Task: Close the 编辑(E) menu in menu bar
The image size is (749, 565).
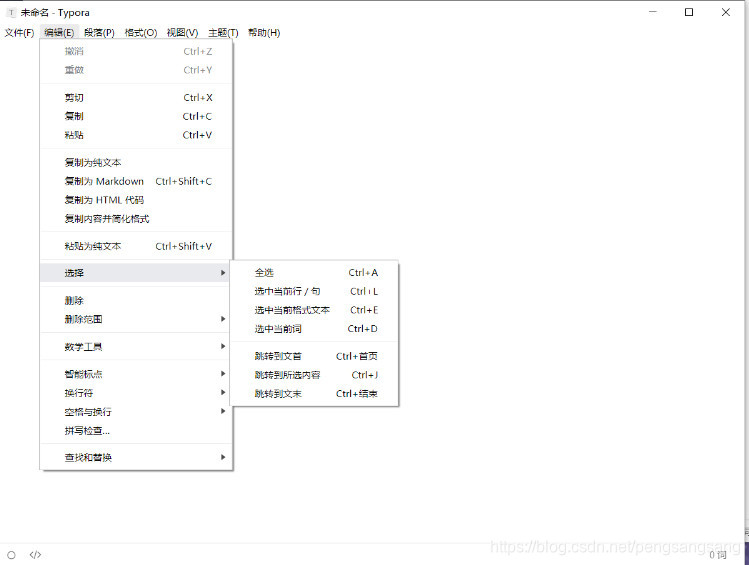Action: [59, 33]
